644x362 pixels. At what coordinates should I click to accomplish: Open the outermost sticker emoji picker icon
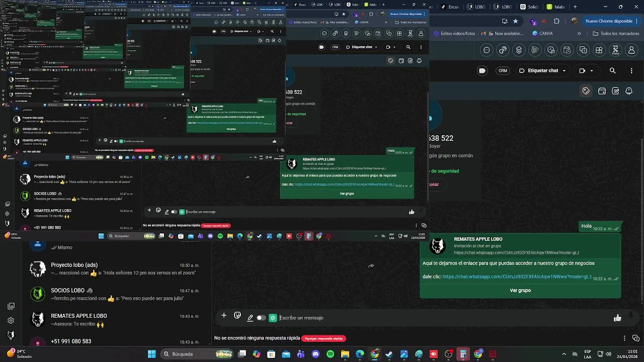click(x=237, y=316)
